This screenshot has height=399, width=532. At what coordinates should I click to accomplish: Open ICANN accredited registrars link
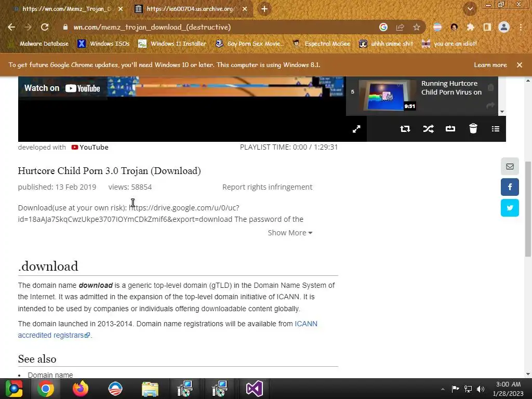[x=168, y=329]
